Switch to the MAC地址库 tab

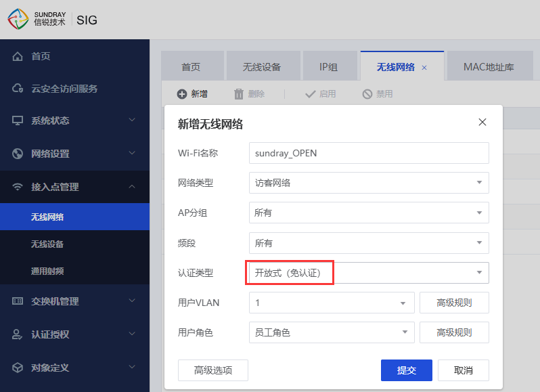[x=490, y=66]
